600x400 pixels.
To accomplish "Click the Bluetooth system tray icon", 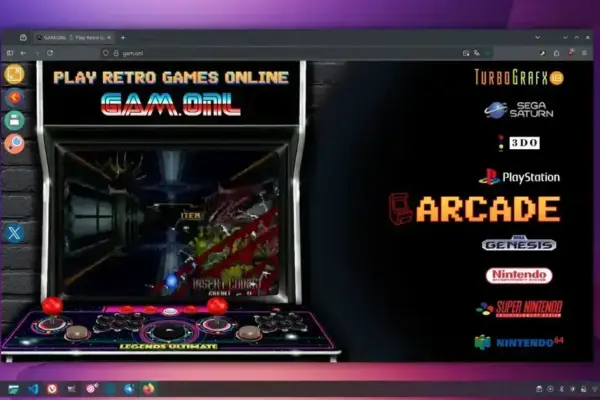I will coord(561,389).
